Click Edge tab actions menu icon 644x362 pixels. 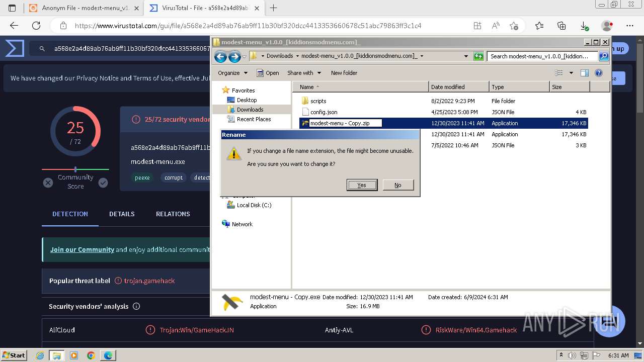tap(12, 8)
